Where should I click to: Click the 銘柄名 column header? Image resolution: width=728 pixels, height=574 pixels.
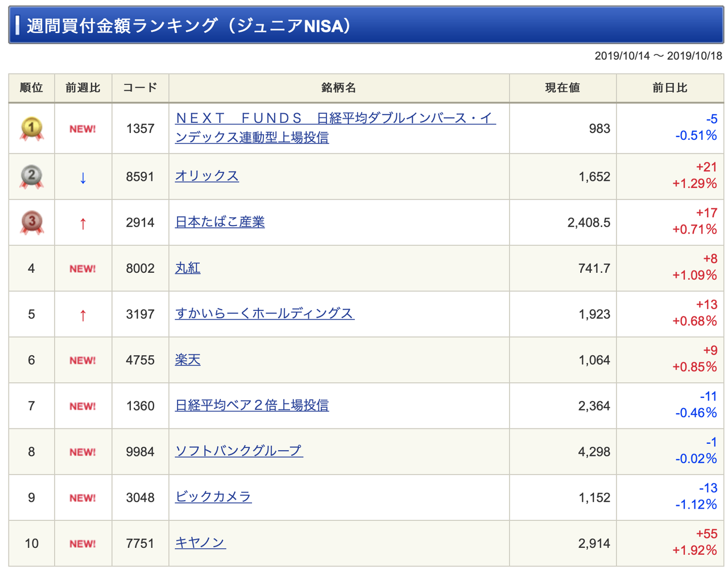(x=338, y=88)
